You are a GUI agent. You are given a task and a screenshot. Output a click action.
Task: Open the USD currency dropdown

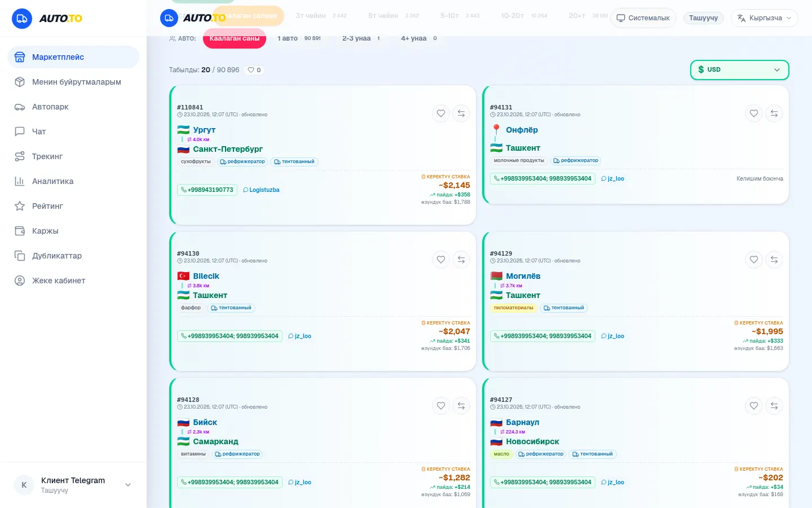click(739, 70)
